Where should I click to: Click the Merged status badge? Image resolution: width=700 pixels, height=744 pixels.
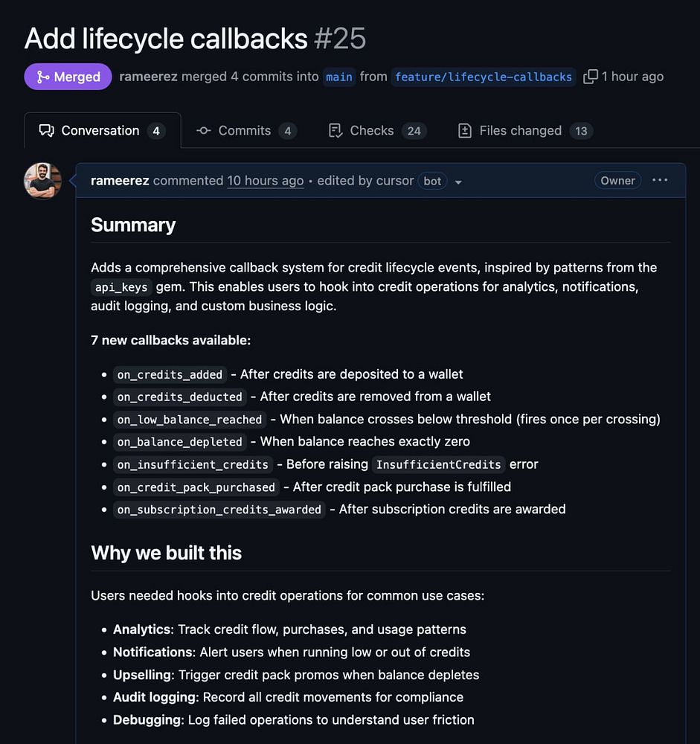pos(68,77)
